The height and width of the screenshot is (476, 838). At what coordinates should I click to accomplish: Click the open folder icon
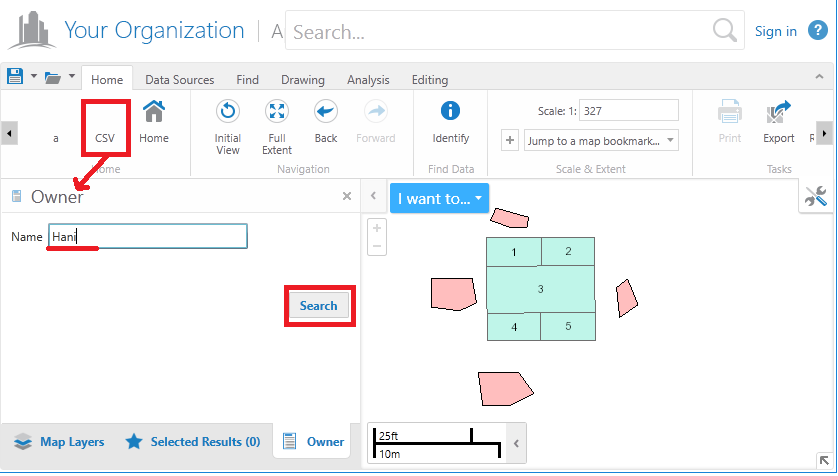click(52, 78)
